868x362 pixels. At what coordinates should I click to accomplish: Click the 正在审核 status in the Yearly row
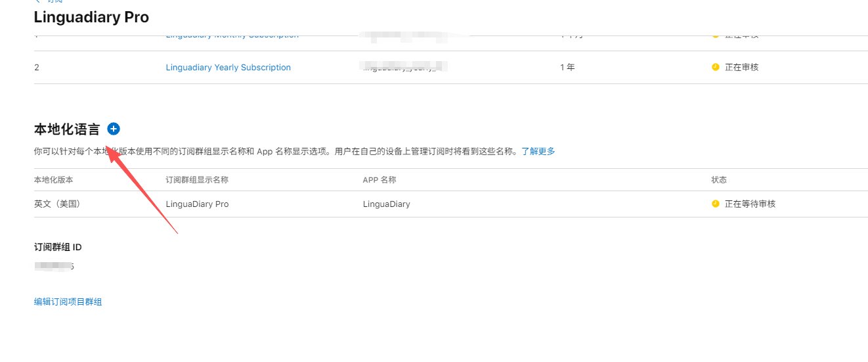point(741,67)
